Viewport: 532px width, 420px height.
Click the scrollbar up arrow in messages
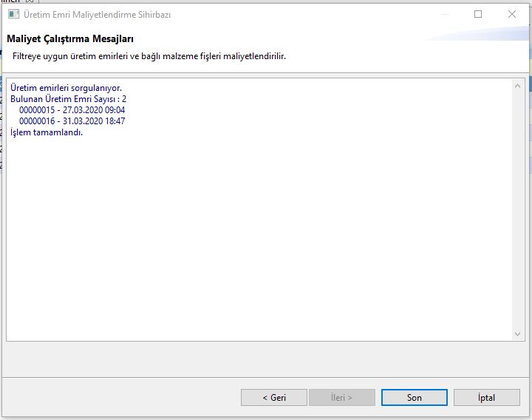click(x=517, y=86)
